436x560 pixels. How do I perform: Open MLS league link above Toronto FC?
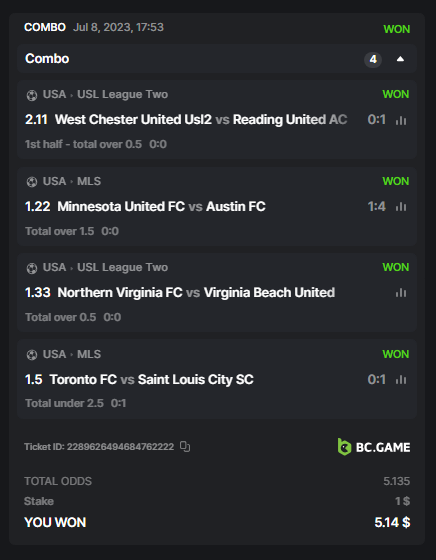pos(89,354)
